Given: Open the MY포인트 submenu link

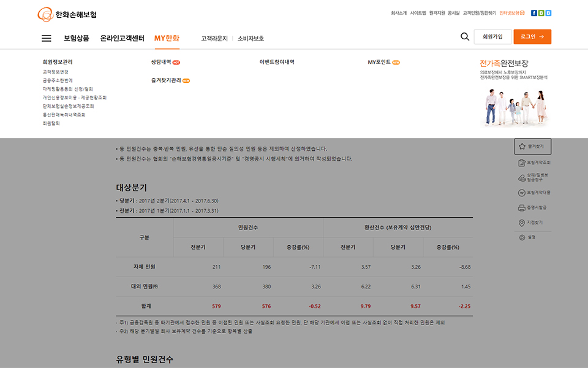Looking at the screenshot, I should (x=379, y=62).
